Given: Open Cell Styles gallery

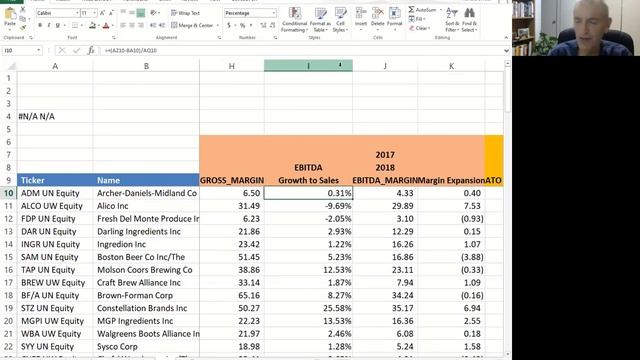Looking at the screenshot, I should [x=340, y=19].
